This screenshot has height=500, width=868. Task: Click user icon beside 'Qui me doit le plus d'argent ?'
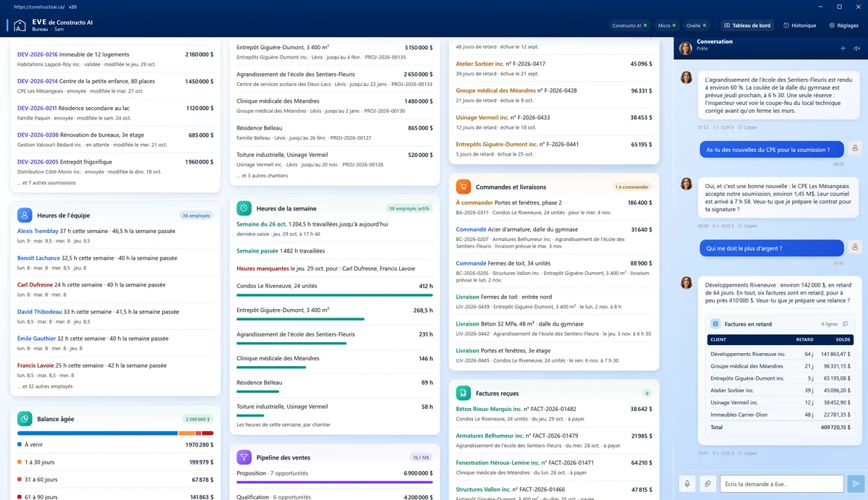[855, 247]
